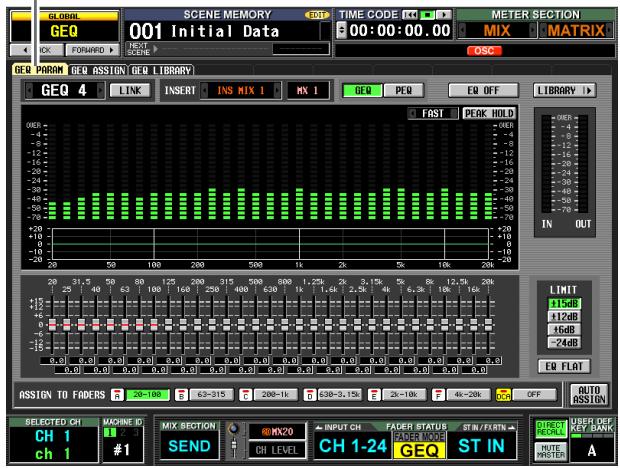
Task: Toggle the LINK button
Action: tap(130, 91)
